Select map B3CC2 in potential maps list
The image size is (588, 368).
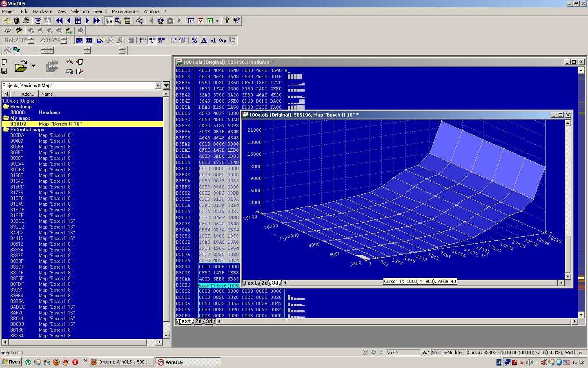pos(17,227)
